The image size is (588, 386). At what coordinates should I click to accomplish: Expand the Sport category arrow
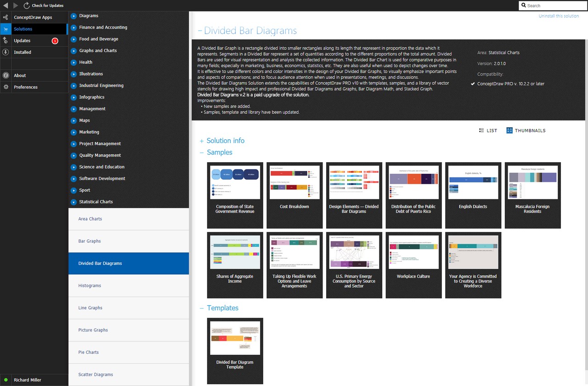73,190
